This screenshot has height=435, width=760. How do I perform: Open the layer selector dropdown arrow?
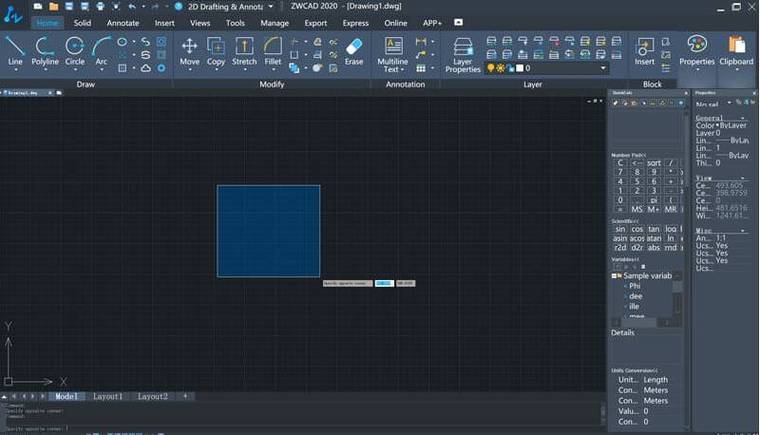(603, 68)
